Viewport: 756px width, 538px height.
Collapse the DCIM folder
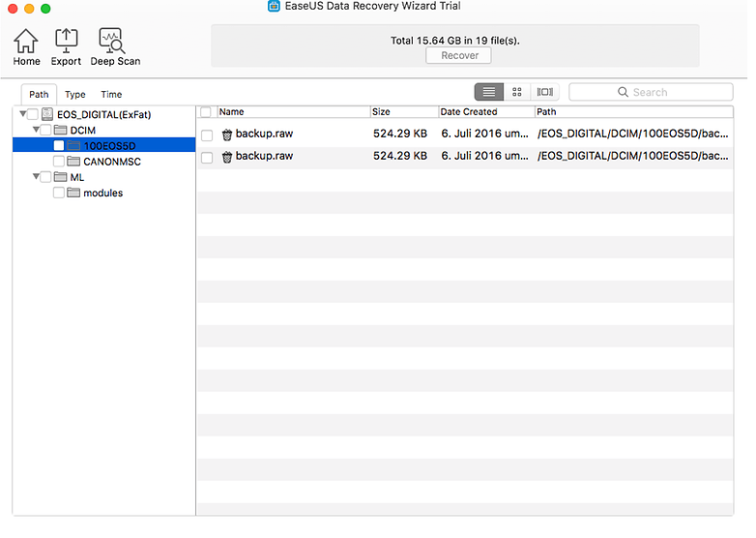tap(36, 130)
